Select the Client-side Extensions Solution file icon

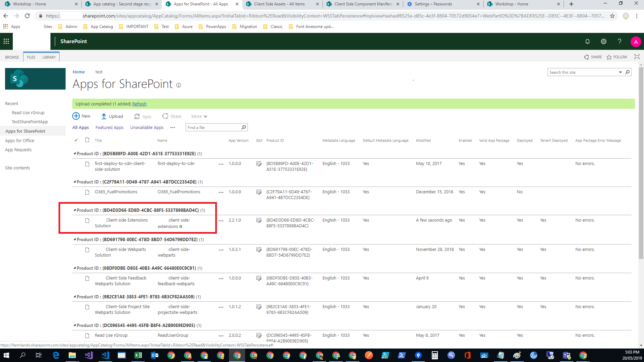click(x=87, y=221)
